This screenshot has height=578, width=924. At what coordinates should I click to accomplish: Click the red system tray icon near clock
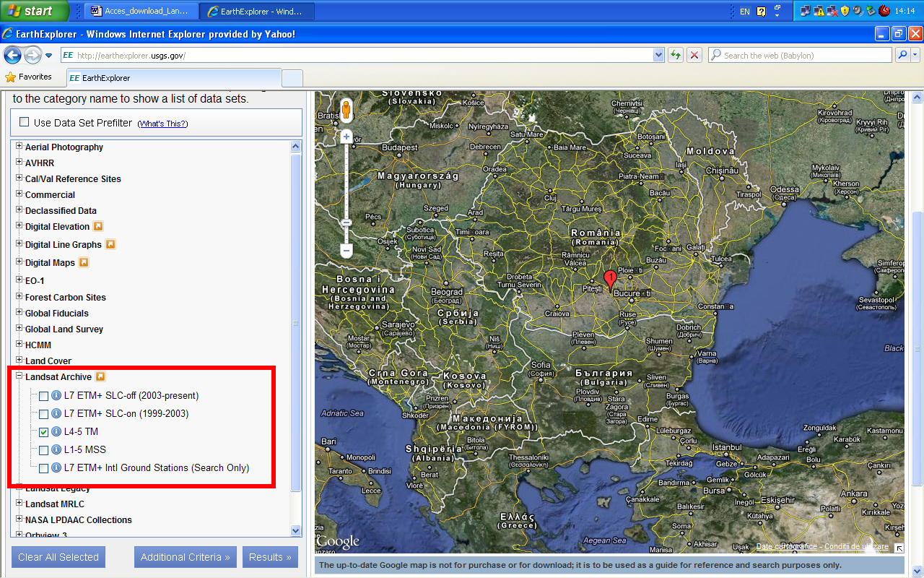coord(884,11)
